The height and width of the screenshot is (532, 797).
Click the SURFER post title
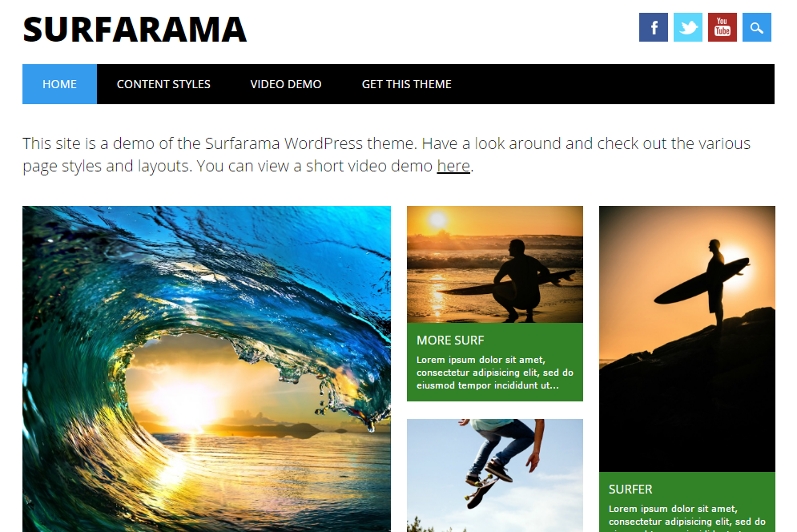coord(630,490)
